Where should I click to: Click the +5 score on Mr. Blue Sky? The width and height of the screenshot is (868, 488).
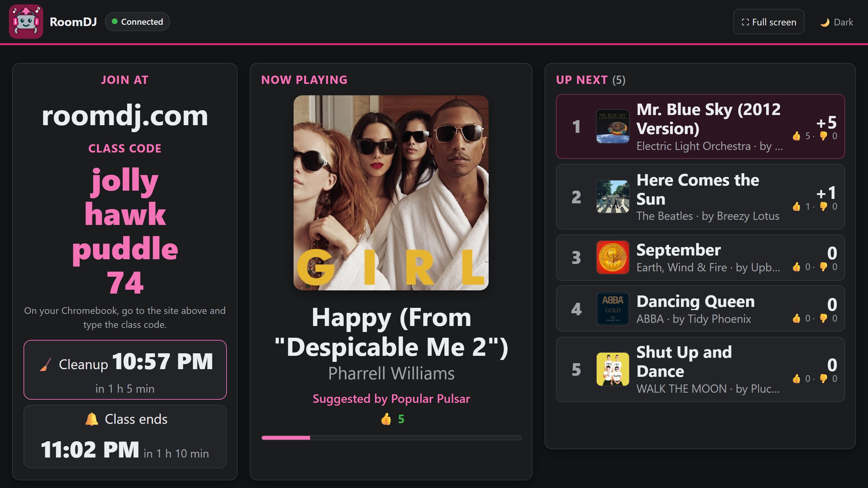click(826, 123)
